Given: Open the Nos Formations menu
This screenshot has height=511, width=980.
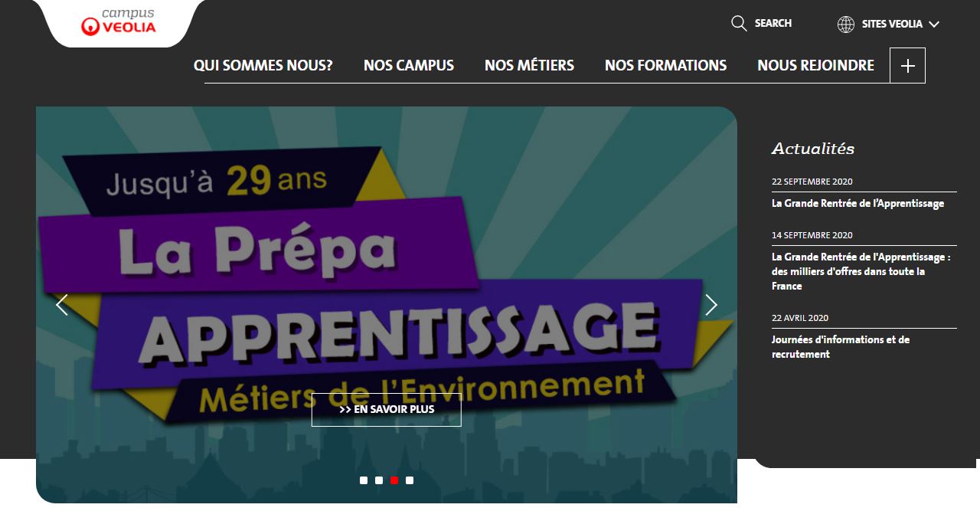Looking at the screenshot, I should pos(665,65).
